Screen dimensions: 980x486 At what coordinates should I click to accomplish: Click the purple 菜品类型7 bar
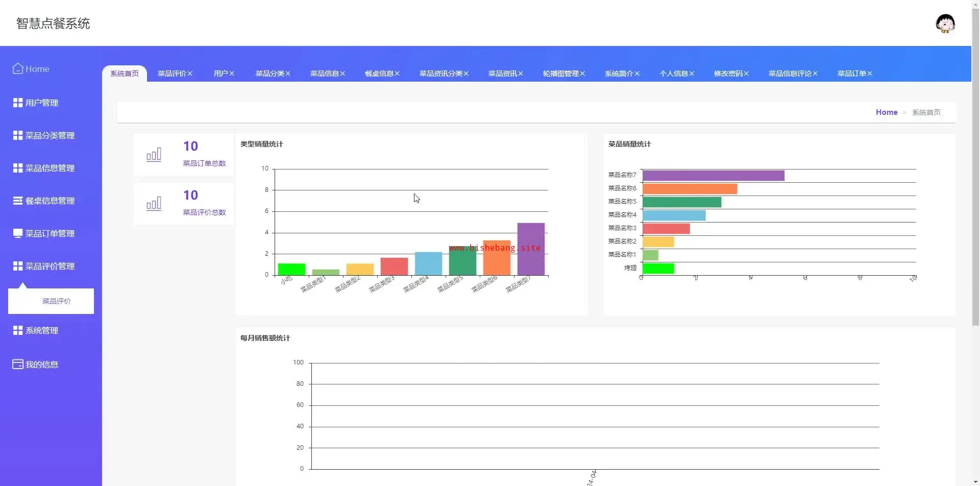(531, 249)
